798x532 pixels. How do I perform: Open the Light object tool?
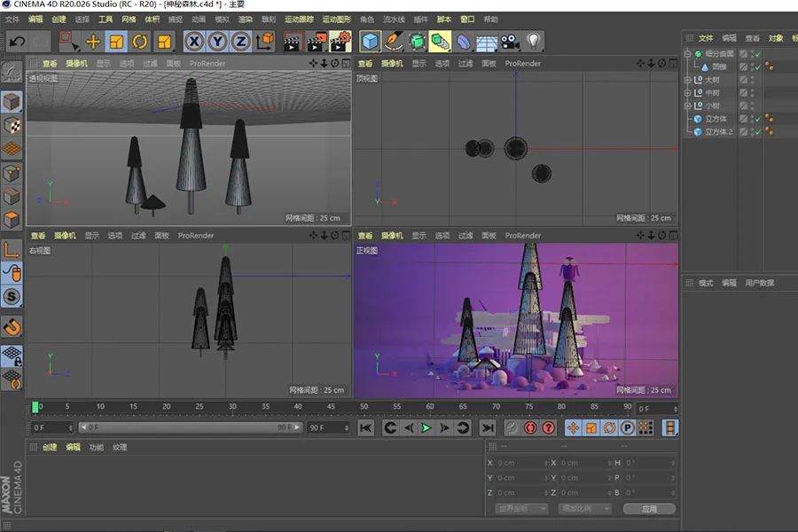(533, 41)
